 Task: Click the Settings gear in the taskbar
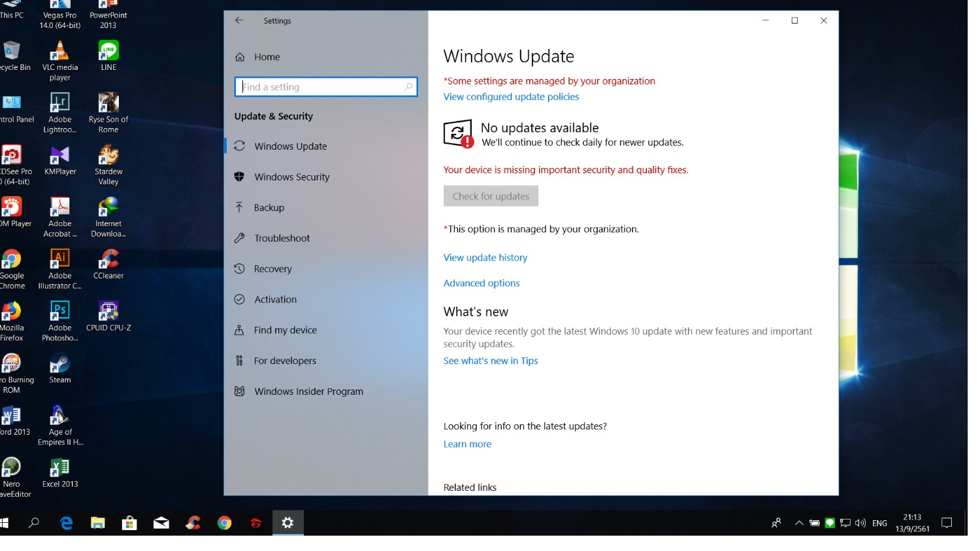coord(287,523)
